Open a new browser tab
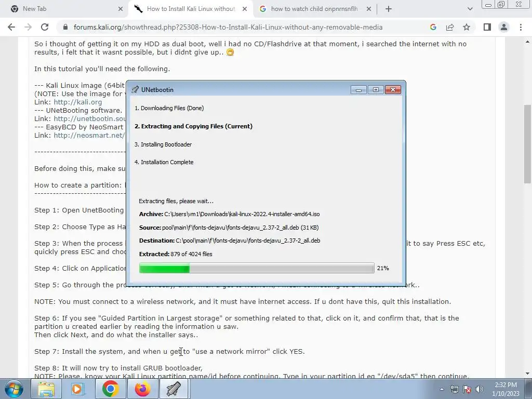The width and height of the screenshot is (532, 399). coord(389,9)
